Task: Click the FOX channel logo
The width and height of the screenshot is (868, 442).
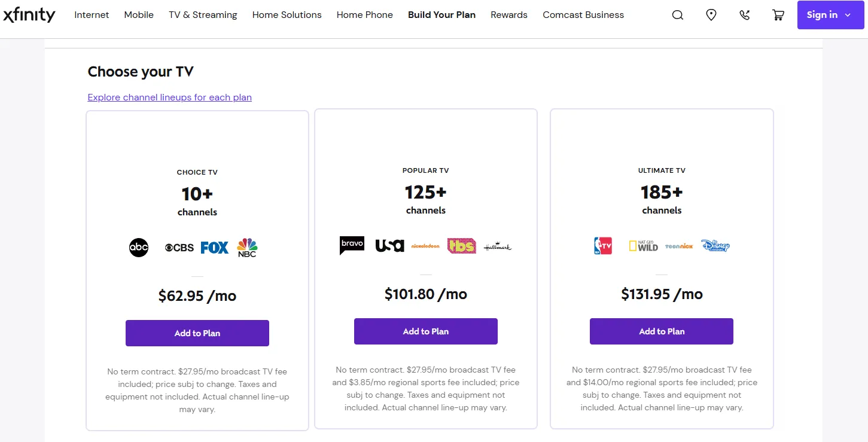Action: point(214,247)
